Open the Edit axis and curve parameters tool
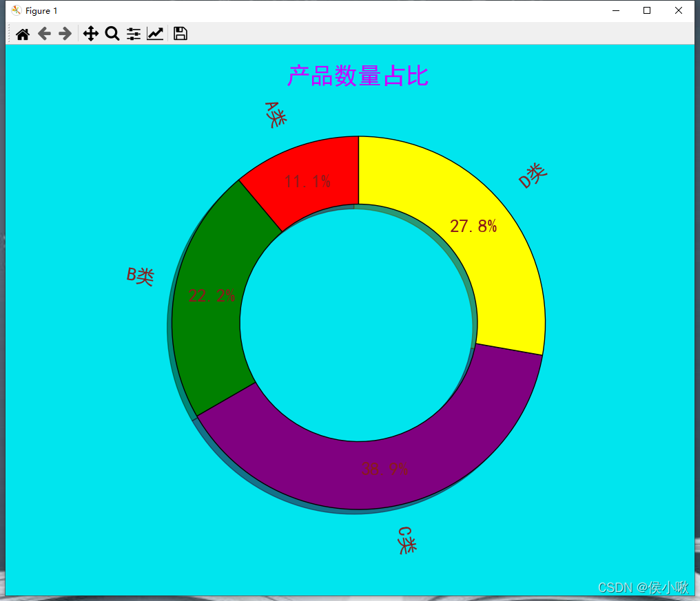The height and width of the screenshot is (601, 700). [x=155, y=34]
